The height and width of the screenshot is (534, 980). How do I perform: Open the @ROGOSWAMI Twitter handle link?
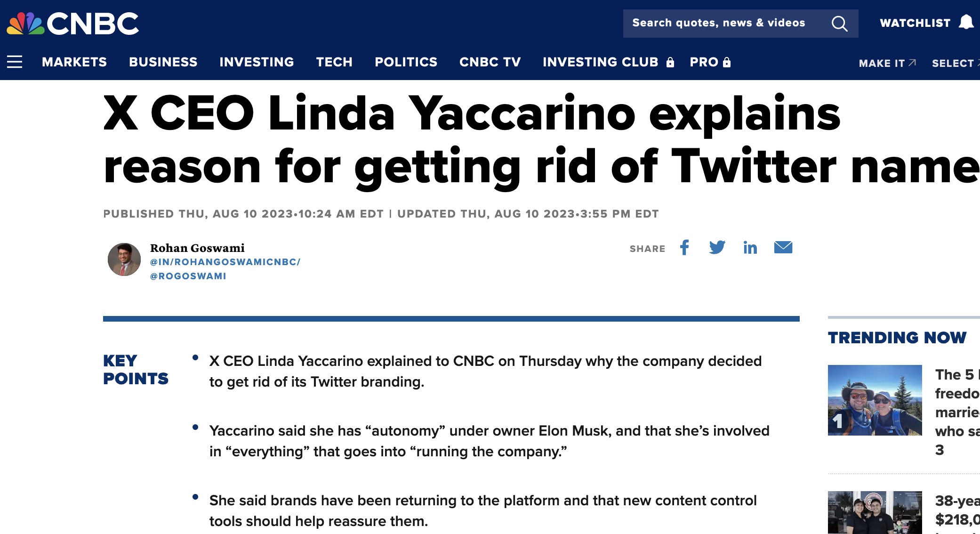click(188, 276)
